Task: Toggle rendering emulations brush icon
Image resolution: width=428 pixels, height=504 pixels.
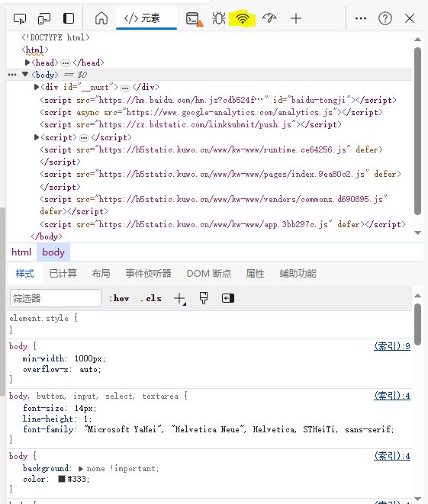Action: pos(204,298)
